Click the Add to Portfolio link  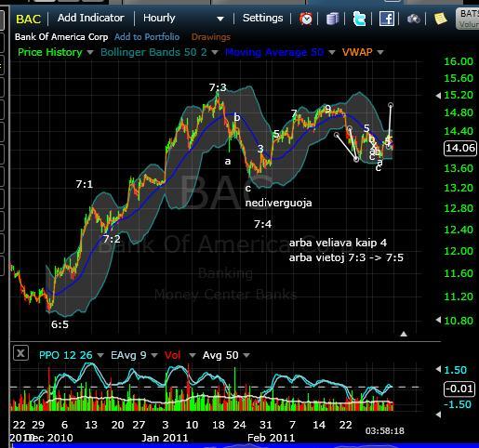147,37
